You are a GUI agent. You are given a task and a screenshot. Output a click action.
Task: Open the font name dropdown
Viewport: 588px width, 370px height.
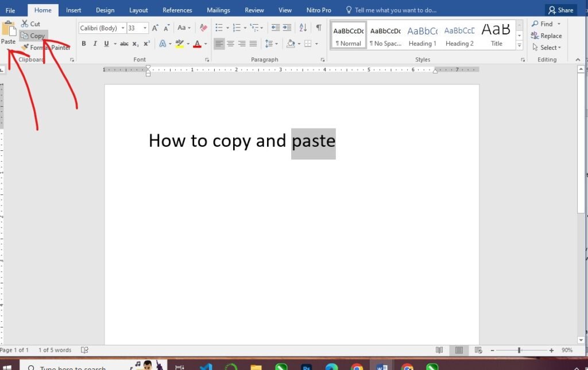(x=123, y=28)
